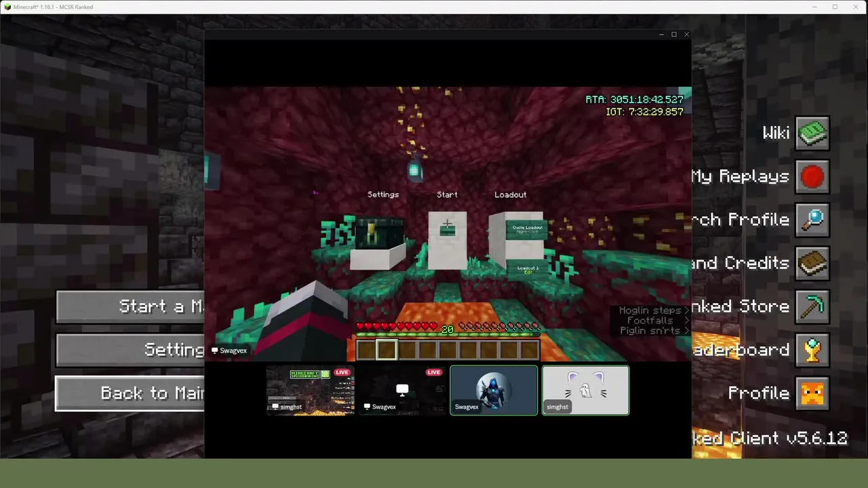This screenshot has width=868, height=488.
Task: Click the Minecraft grass block title icon
Action: click(7, 7)
